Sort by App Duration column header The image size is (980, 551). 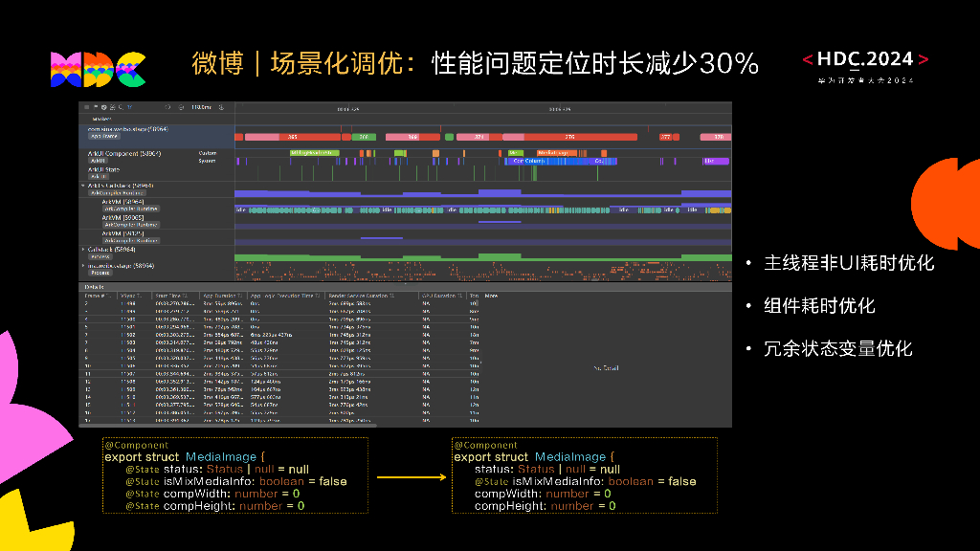[x=221, y=297]
